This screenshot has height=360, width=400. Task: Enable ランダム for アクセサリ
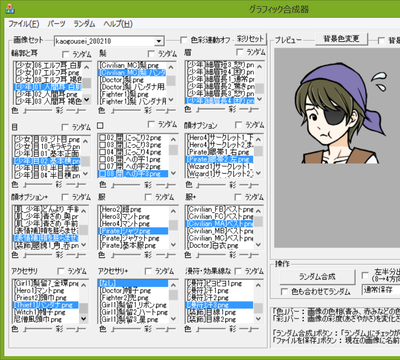(61, 271)
